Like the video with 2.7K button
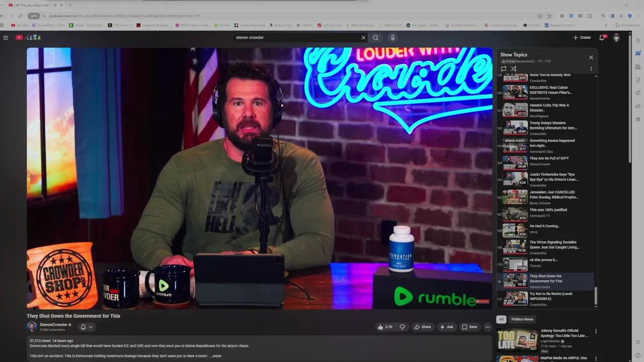 click(x=385, y=327)
